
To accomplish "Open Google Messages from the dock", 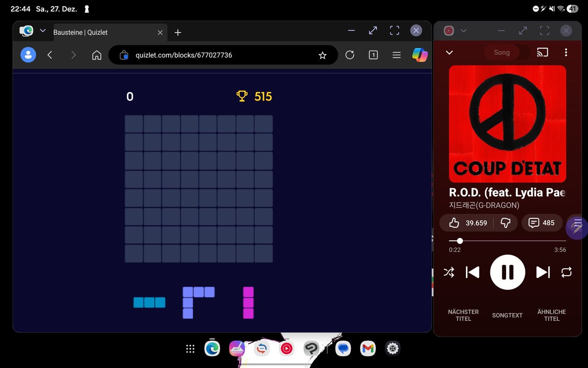I will (343, 349).
